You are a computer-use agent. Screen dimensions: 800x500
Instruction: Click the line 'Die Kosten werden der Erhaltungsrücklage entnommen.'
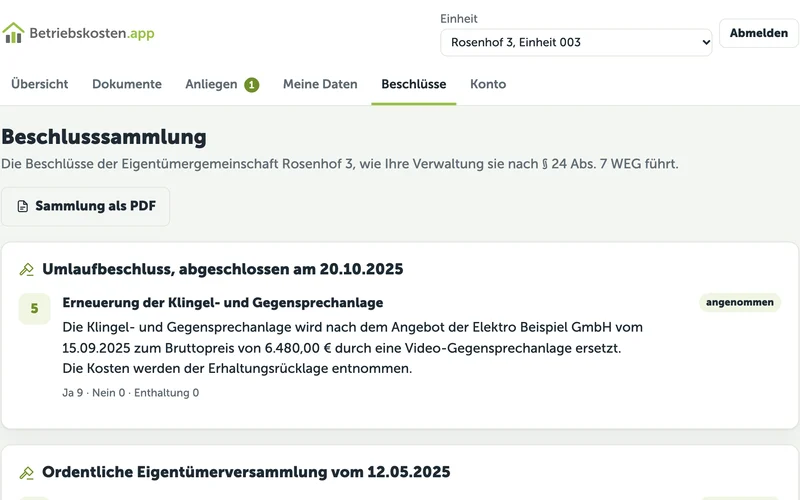pos(237,368)
